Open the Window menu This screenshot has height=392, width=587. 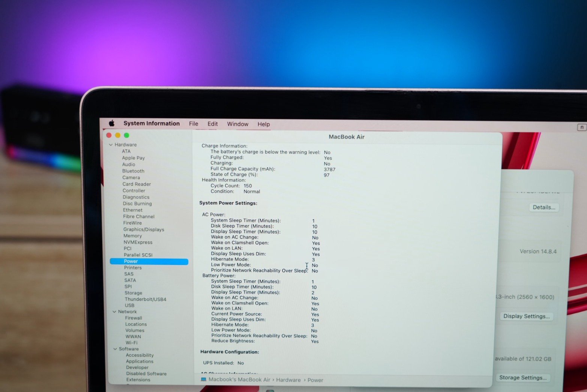tap(237, 124)
